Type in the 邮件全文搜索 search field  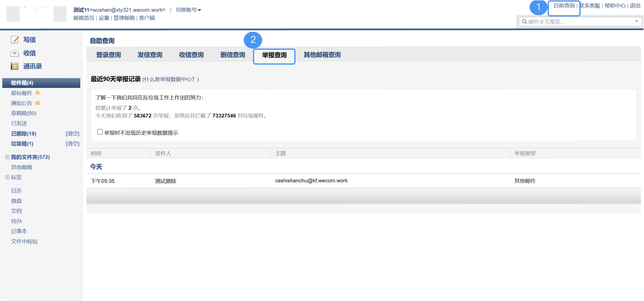pyautogui.click(x=578, y=22)
